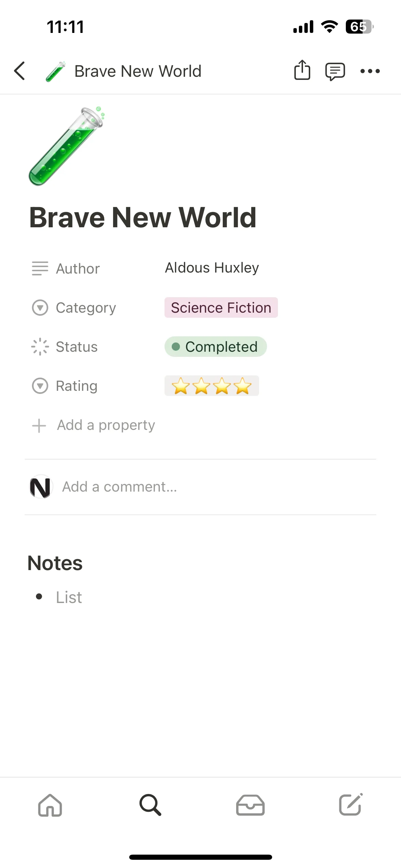
Task: Open the Category select dropdown icon
Action: tap(40, 308)
